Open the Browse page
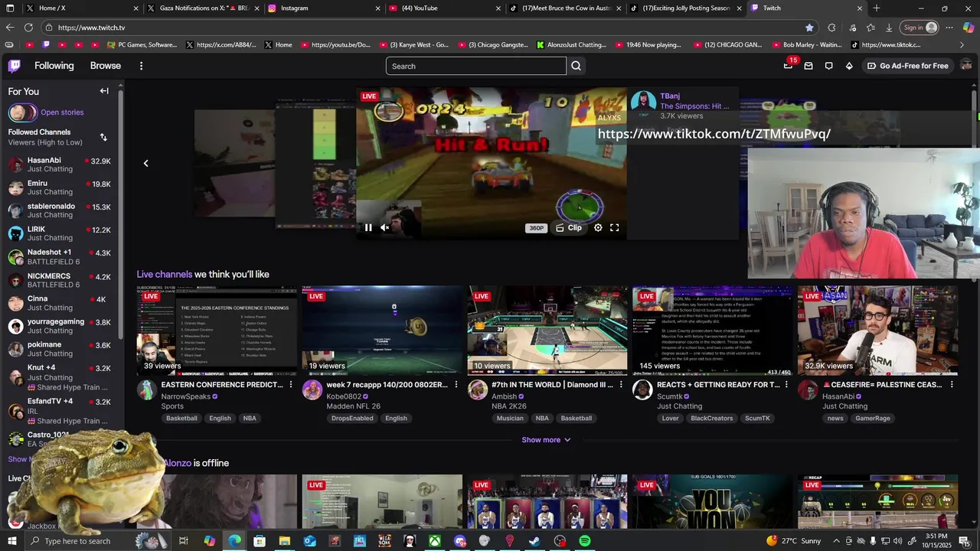 106,66
